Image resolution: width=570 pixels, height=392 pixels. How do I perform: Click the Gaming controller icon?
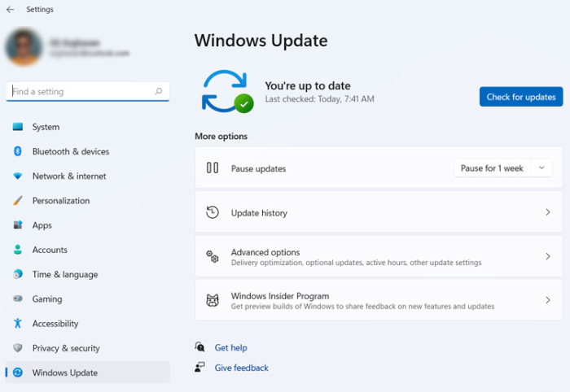coord(18,298)
